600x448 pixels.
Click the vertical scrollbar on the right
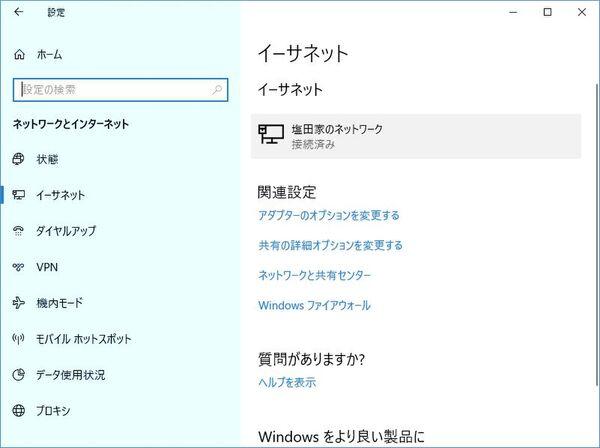click(597, 233)
